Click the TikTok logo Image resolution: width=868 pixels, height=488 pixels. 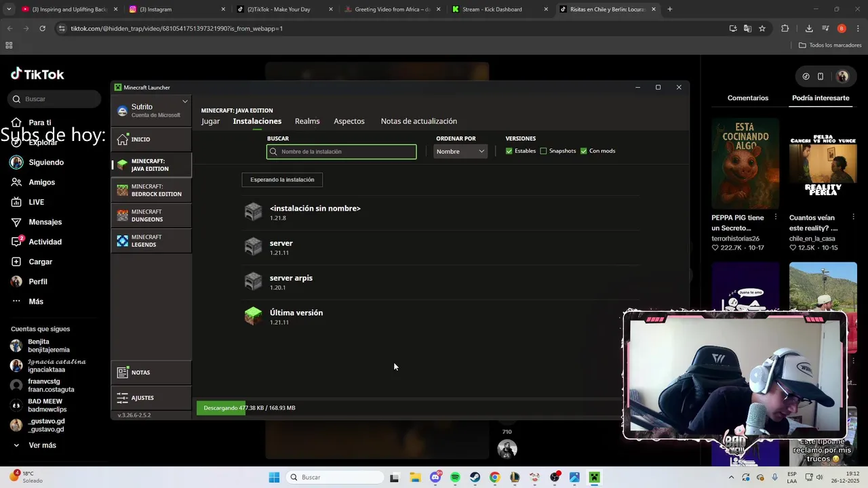[x=37, y=74]
